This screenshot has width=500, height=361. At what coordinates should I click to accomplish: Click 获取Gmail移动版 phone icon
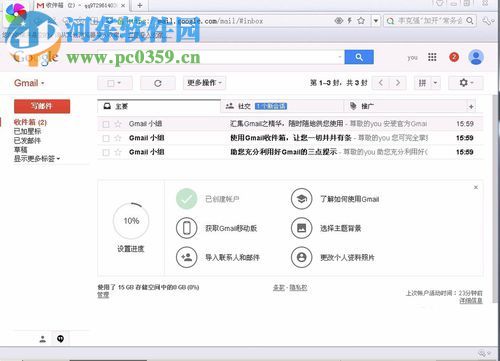click(x=187, y=228)
